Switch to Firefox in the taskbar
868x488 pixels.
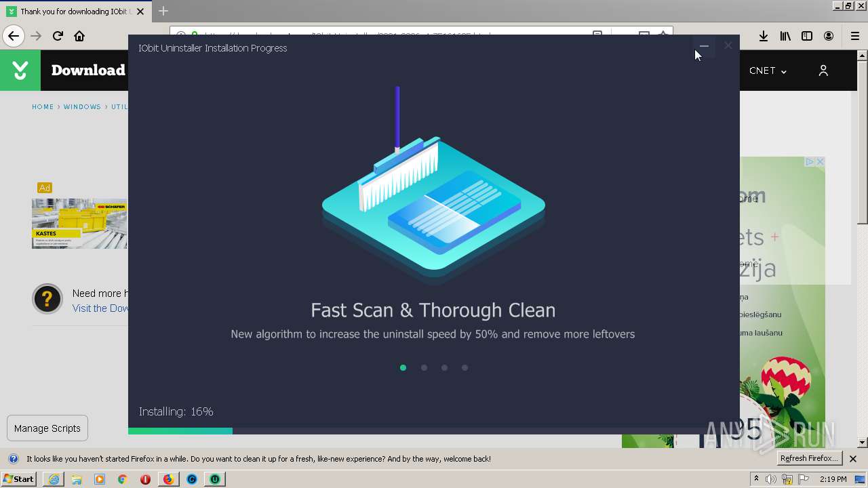[168, 479]
